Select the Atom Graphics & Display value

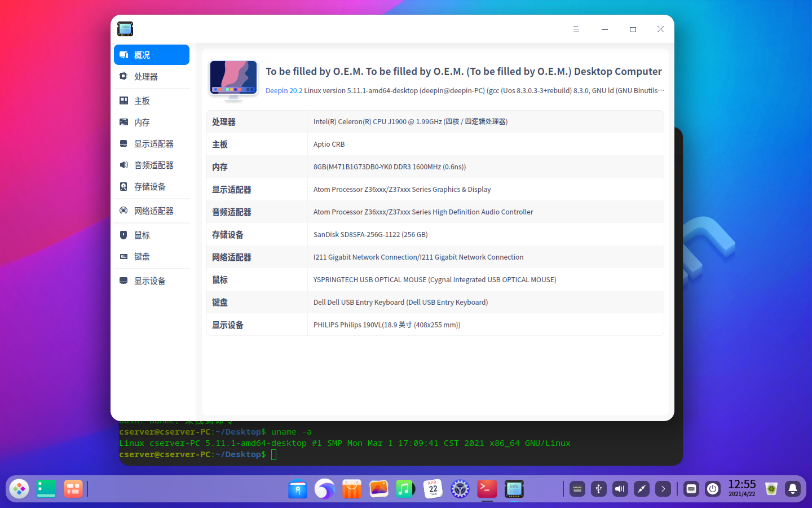[402, 189]
